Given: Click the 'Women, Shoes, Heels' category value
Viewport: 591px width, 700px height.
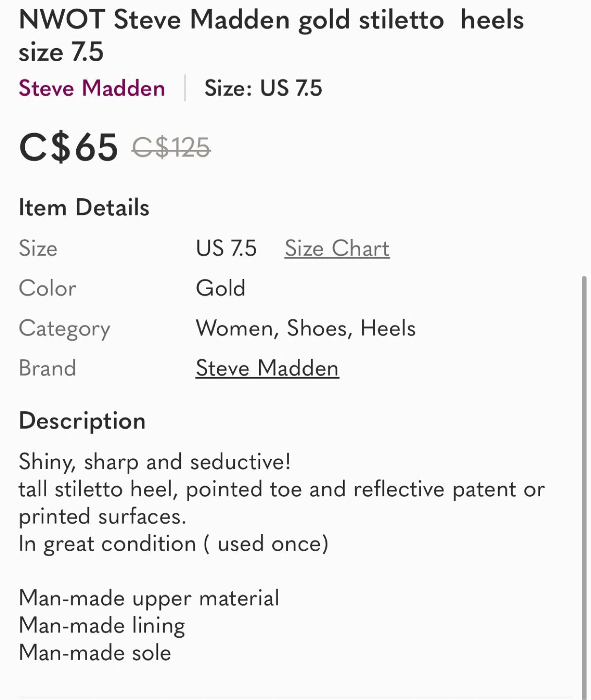Looking at the screenshot, I should [x=306, y=328].
